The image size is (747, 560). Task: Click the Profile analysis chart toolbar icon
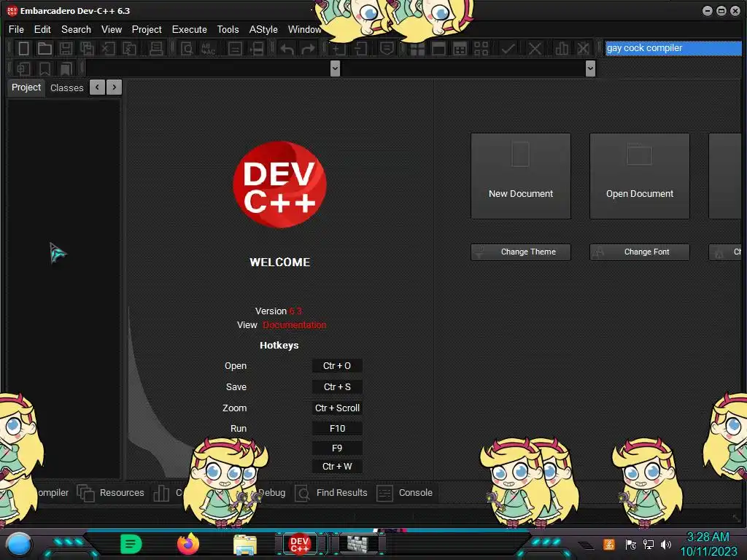pyautogui.click(x=562, y=49)
